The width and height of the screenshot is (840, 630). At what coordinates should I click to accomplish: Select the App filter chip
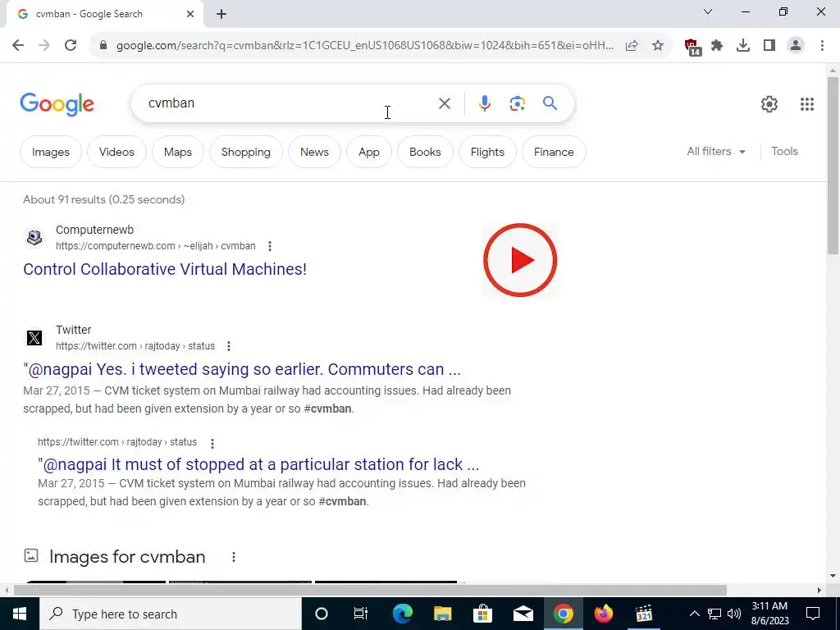click(x=369, y=152)
